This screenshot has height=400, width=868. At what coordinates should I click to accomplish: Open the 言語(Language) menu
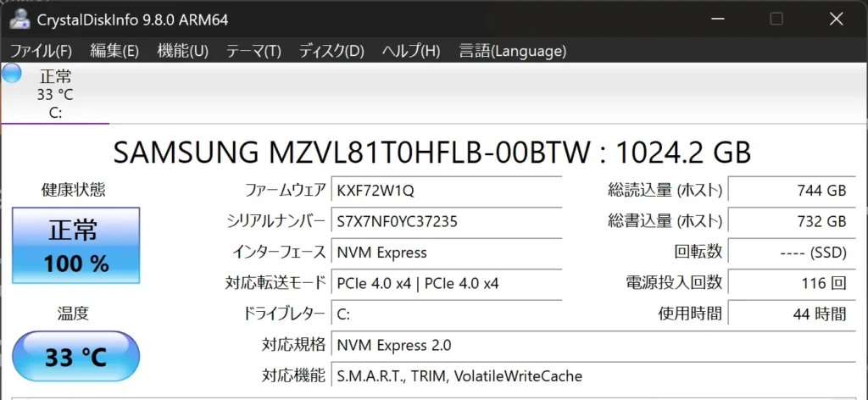click(512, 51)
